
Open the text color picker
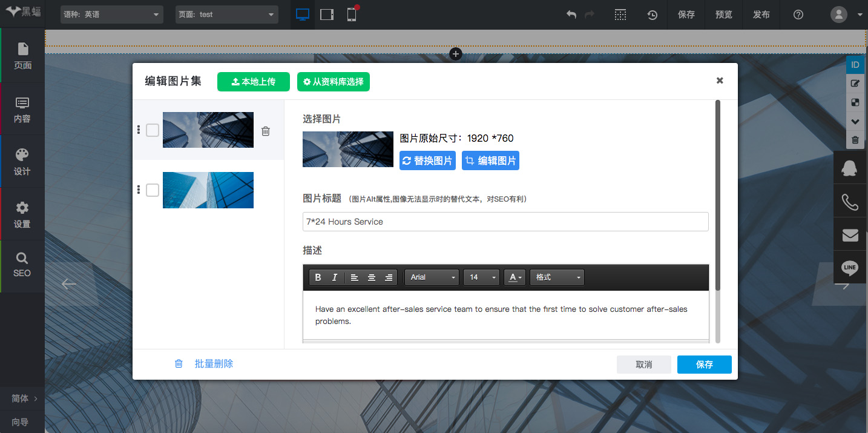tap(515, 277)
